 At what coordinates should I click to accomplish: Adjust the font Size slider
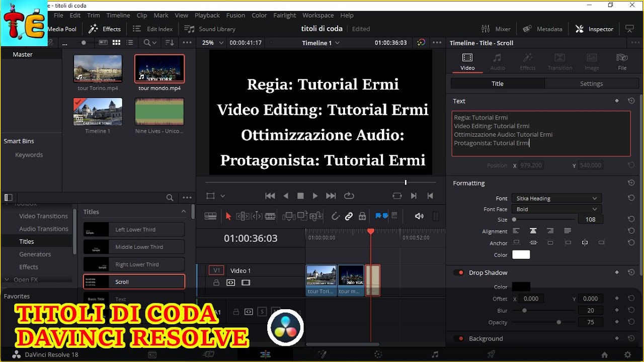(544, 220)
